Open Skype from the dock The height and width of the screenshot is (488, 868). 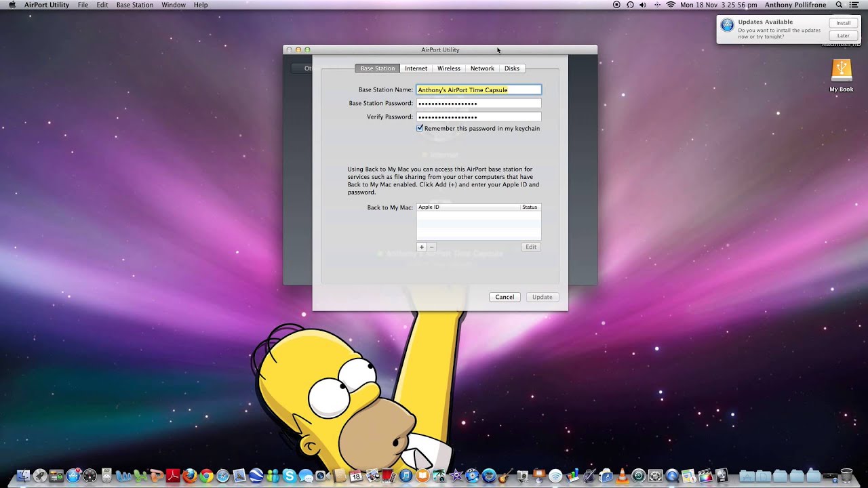pos(290,476)
